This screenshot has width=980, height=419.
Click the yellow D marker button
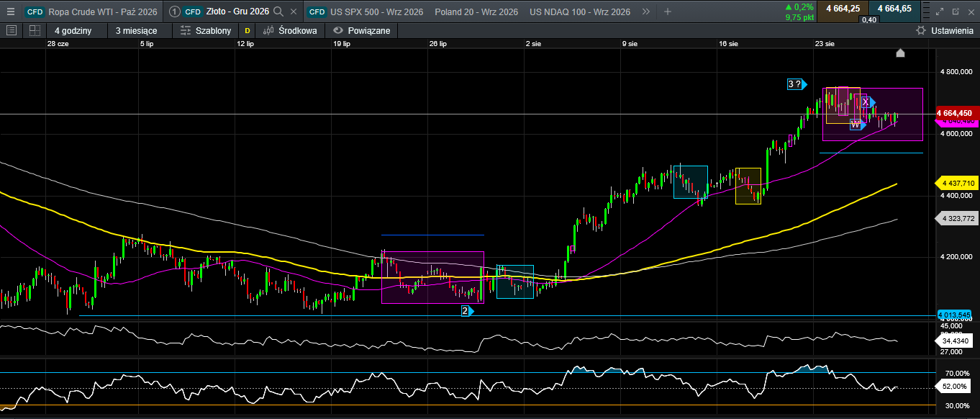coord(248,30)
